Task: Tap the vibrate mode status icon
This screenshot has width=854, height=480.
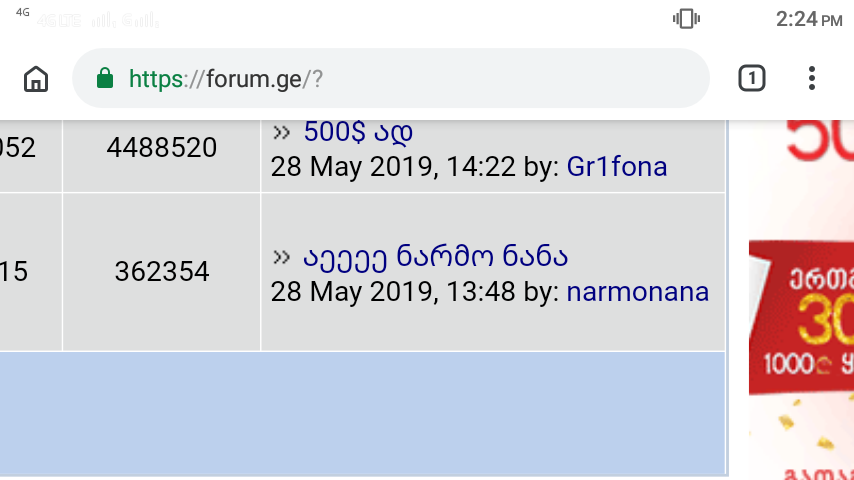Action: [686, 19]
